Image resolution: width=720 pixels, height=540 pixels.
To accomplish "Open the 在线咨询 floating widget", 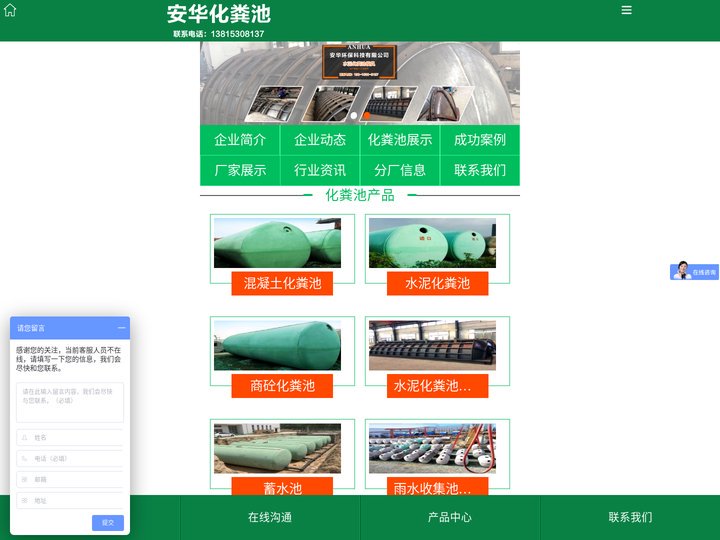I will (x=694, y=271).
